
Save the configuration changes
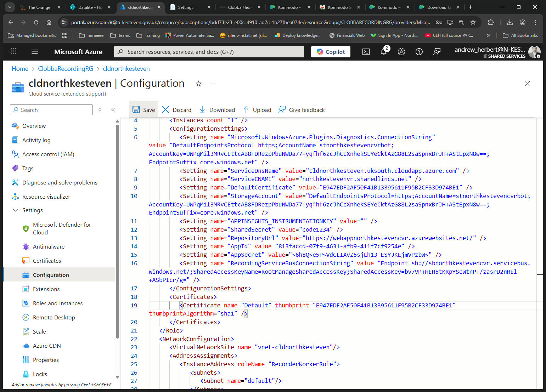(144, 110)
